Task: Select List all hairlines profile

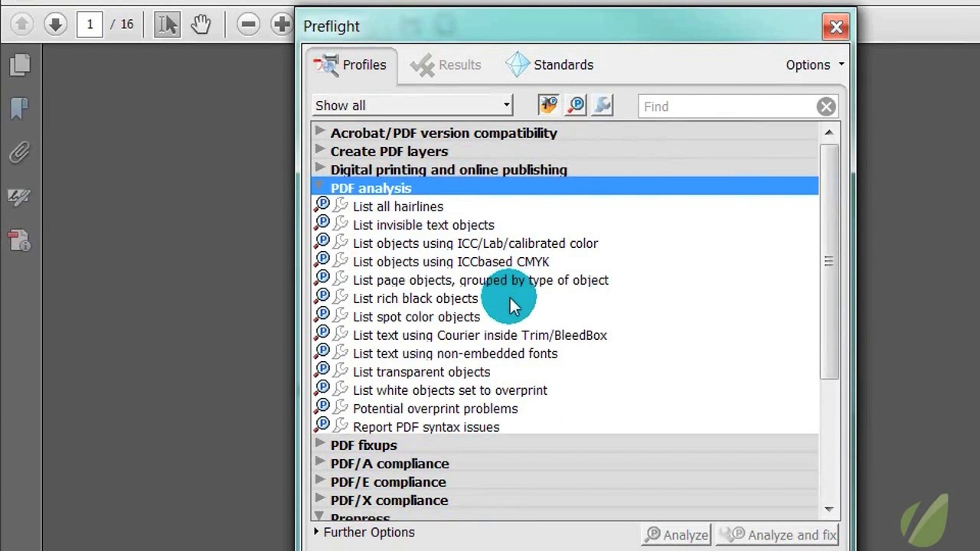Action: click(x=397, y=207)
